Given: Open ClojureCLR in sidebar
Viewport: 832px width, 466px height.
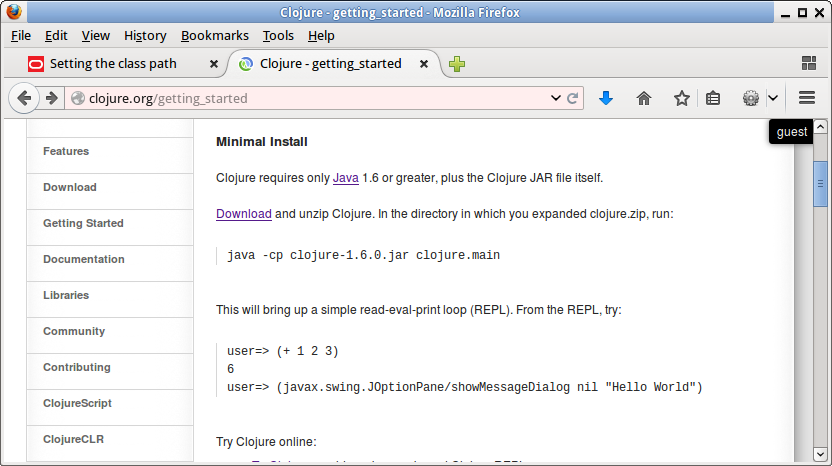Looking at the screenshot, I should click(73, 439).
